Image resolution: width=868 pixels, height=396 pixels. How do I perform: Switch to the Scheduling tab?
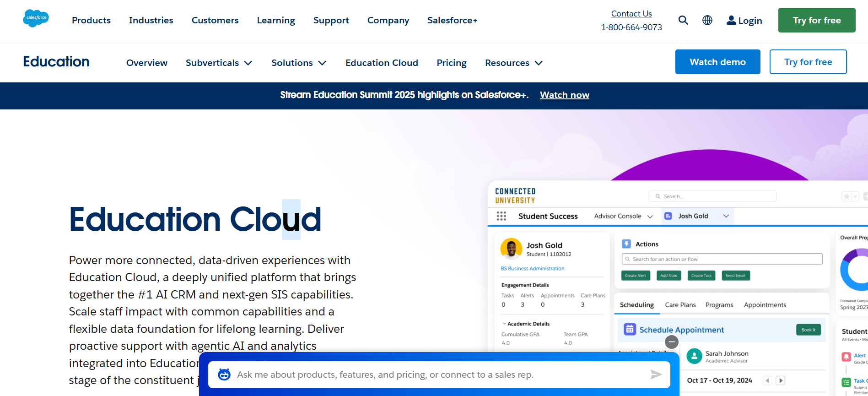click(x=636, y=305)
